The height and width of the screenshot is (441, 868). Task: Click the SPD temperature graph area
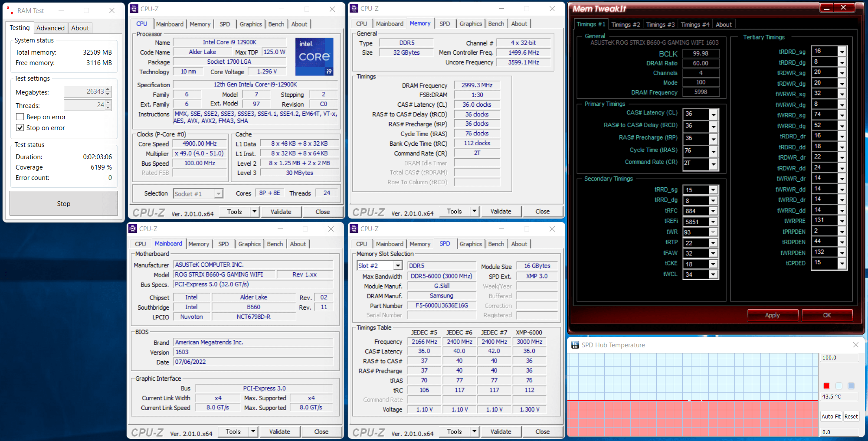pos(693,395)
